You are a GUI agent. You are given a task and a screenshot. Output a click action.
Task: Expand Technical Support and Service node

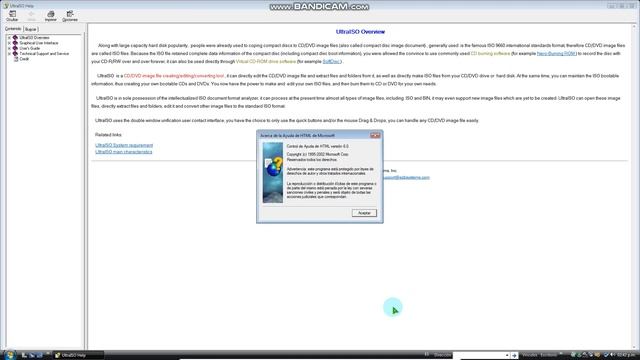coord(9,53)
